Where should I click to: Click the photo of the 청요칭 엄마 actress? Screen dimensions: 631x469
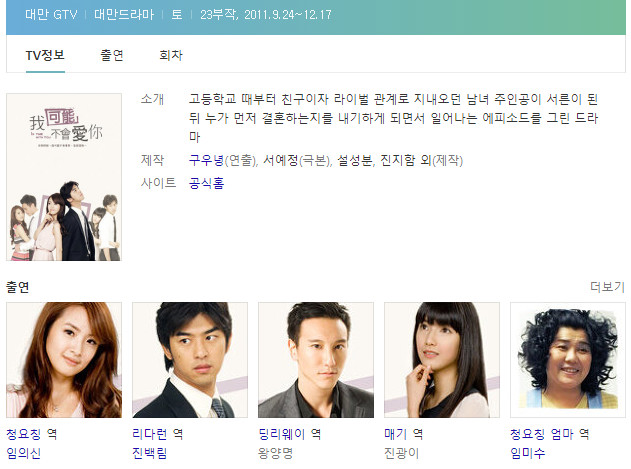(568, 360)
